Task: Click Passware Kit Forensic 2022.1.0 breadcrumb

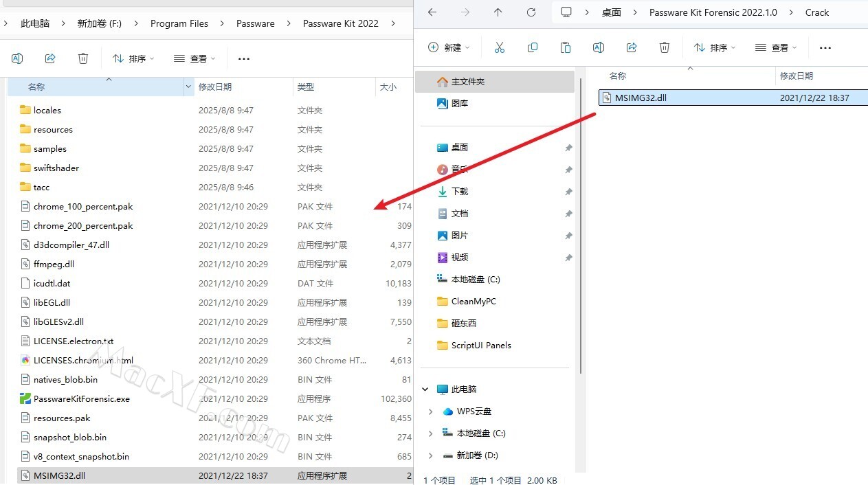Action: tap(713, 12)
